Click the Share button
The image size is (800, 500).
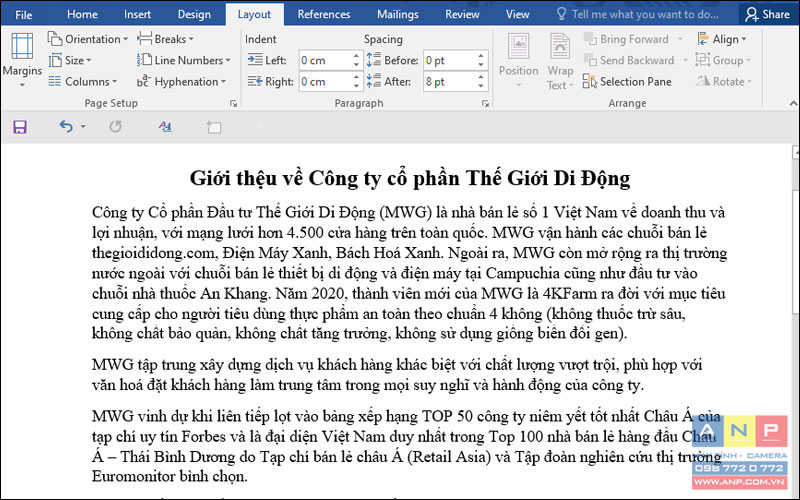click(x=768, y=14)
